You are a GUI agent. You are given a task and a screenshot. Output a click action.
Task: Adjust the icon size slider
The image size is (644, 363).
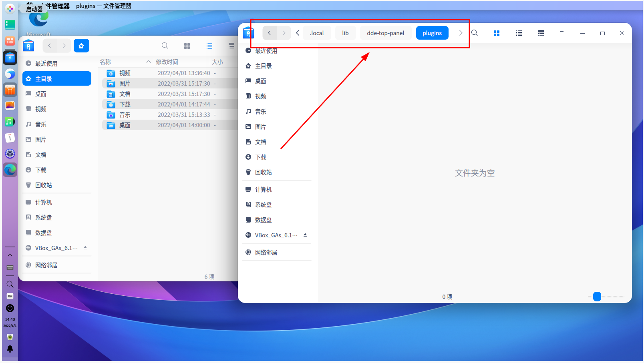click(x=597, y=297)
